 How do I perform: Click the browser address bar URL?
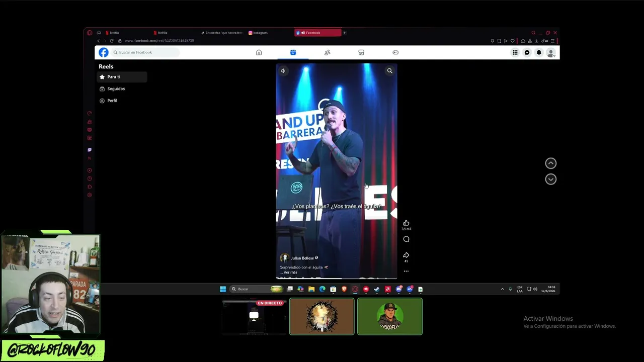[x=159, y=41]
